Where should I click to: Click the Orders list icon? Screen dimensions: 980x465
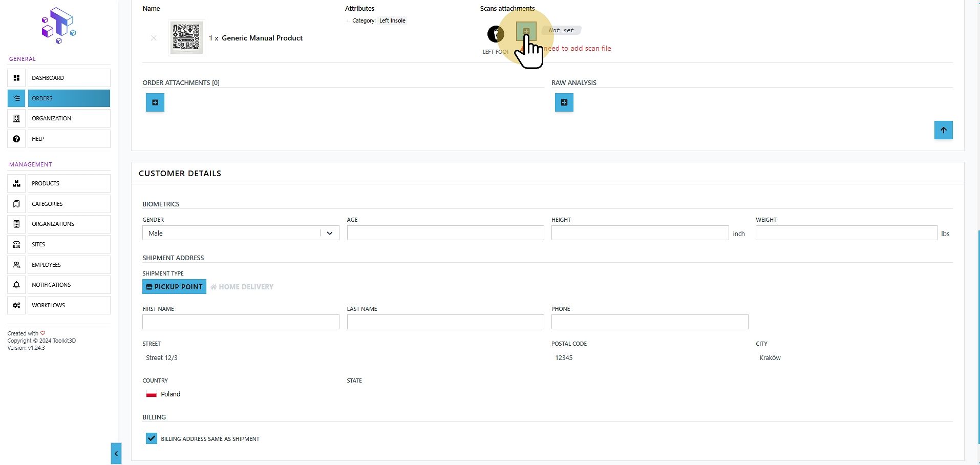point(16,98)
